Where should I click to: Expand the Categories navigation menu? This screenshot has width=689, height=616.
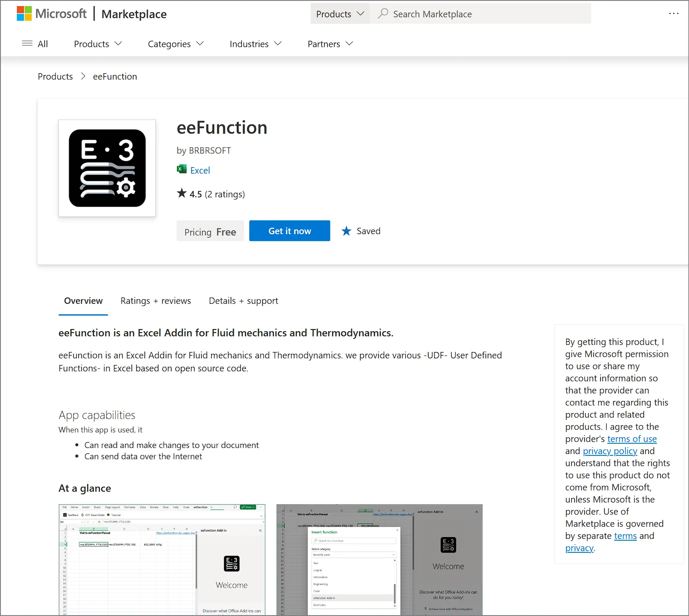pyautogui.click(x=175, y=44)
